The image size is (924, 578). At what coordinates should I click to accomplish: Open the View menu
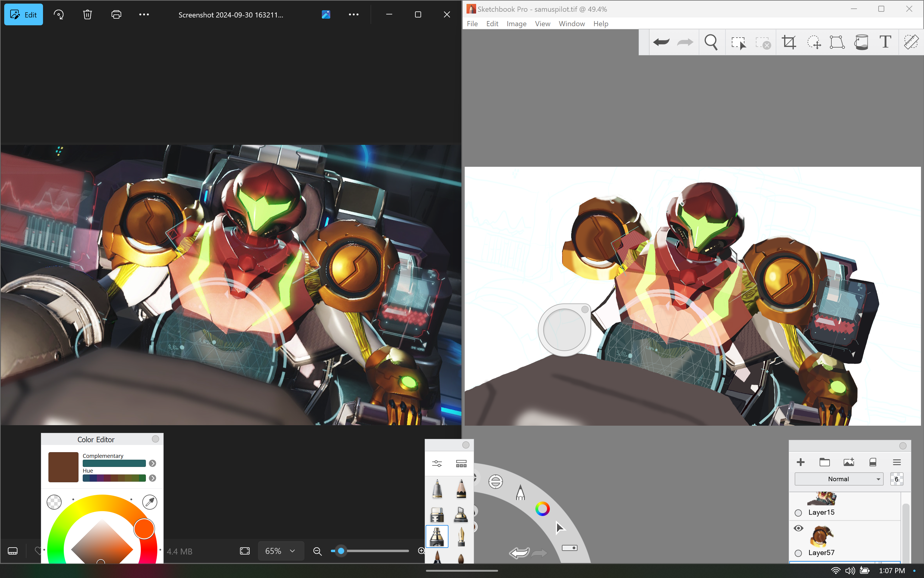coord(543,24)
